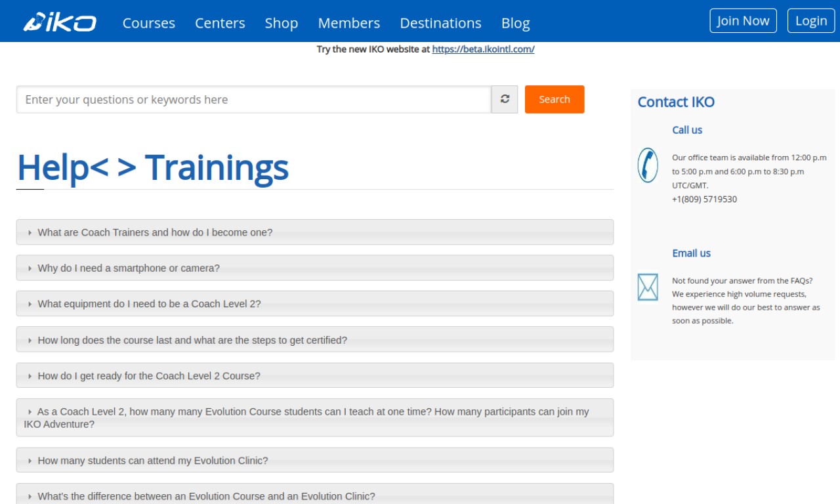Open the Members menu
840x504 pixels.
click(349, 23)
